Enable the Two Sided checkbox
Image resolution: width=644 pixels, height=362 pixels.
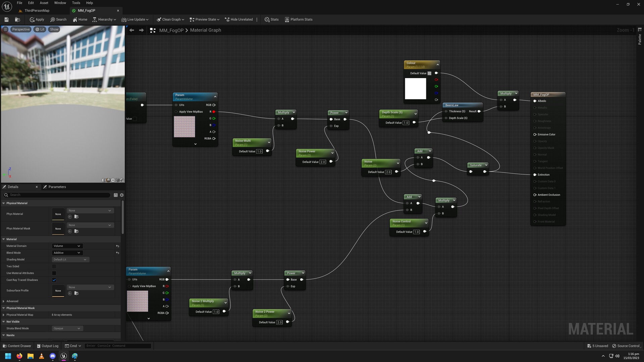[54, 266]
